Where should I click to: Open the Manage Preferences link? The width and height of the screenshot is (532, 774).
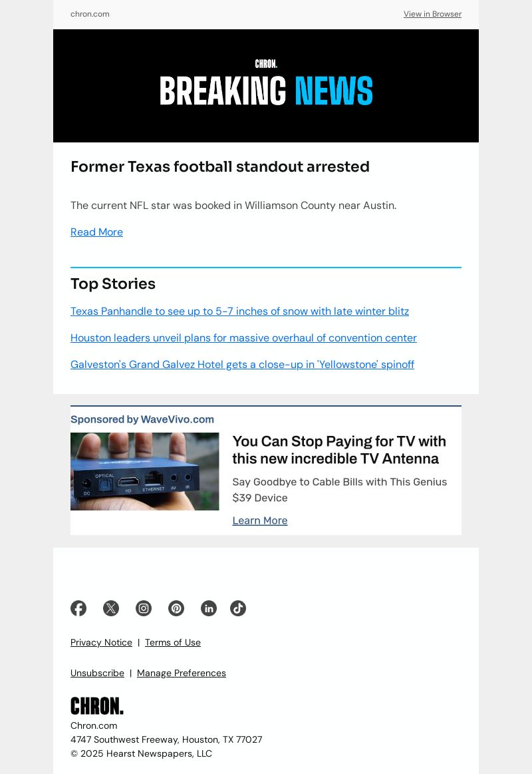click(x=182, y=673)
